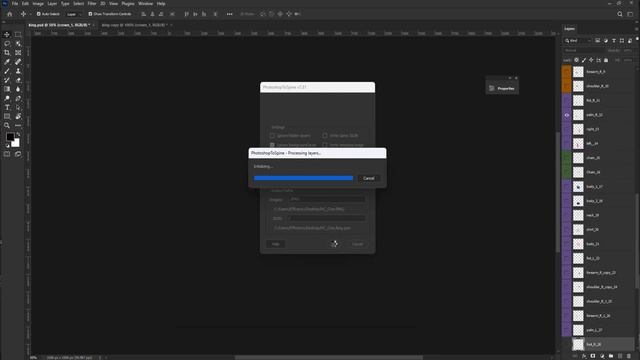
Task: Select the Pen tool
Action: click(x=18, y=98)
